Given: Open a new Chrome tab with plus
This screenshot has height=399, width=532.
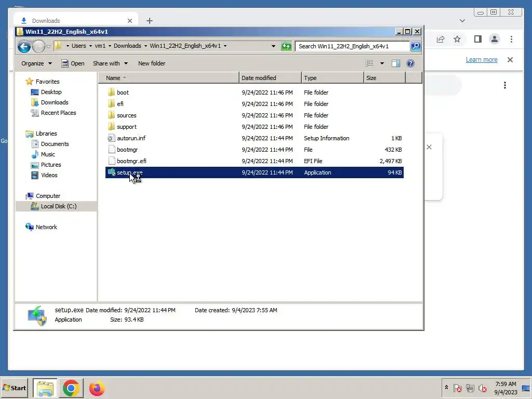Looking at the screenshot, I should pos(149,21).
